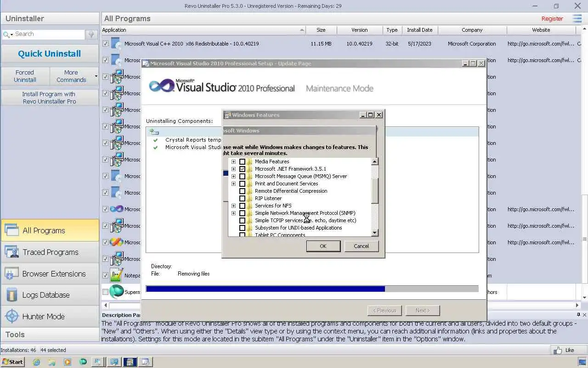Screen dimensions: 588x368
Task: Check Remote Differential Compression checkbox
Action: click(242, 191)
